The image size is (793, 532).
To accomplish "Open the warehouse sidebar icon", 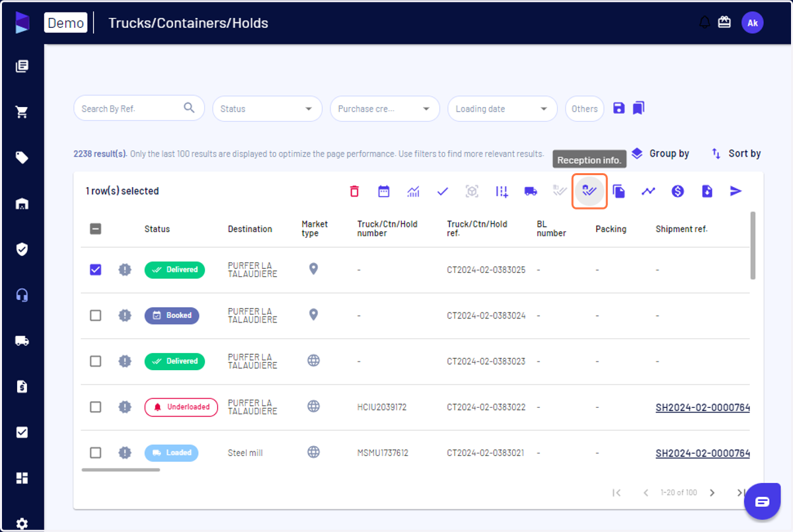I will [22, 204].
